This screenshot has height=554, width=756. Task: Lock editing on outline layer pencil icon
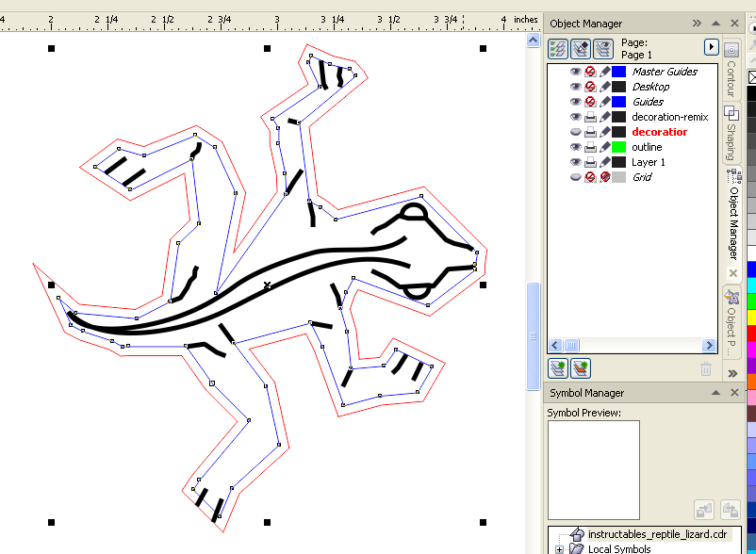(x=604, y=147)
